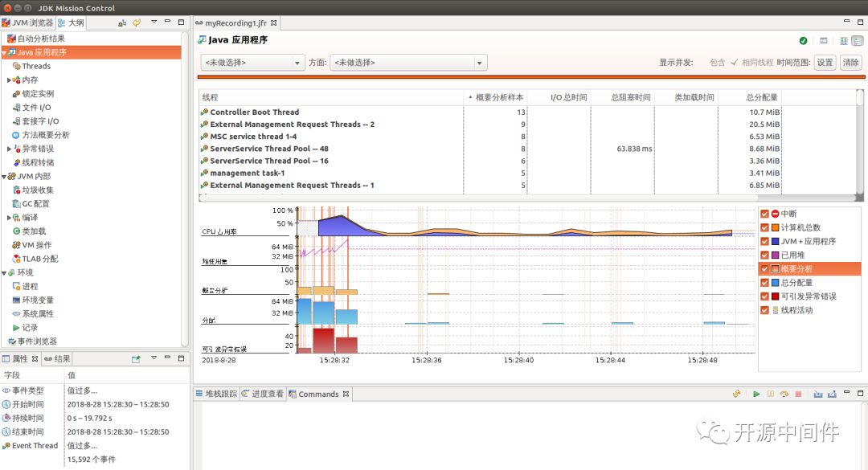Click the red stop button in Commands toolbar

798,394
